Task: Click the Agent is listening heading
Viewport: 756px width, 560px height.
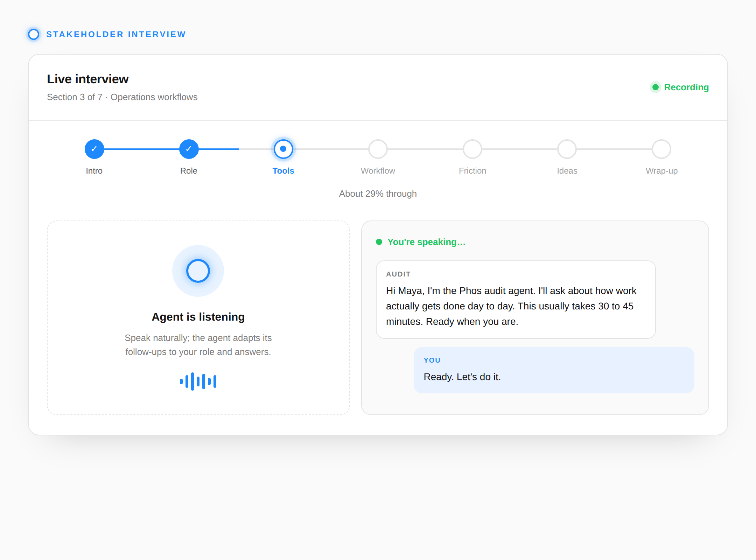Action: [x=198, y=317]
